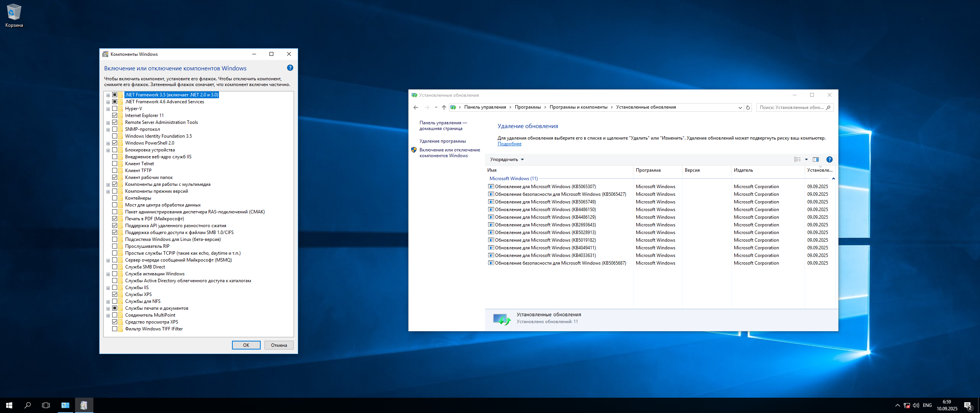
Task: Click the update icon of KB5065307 row
Action: click(491, 187)
